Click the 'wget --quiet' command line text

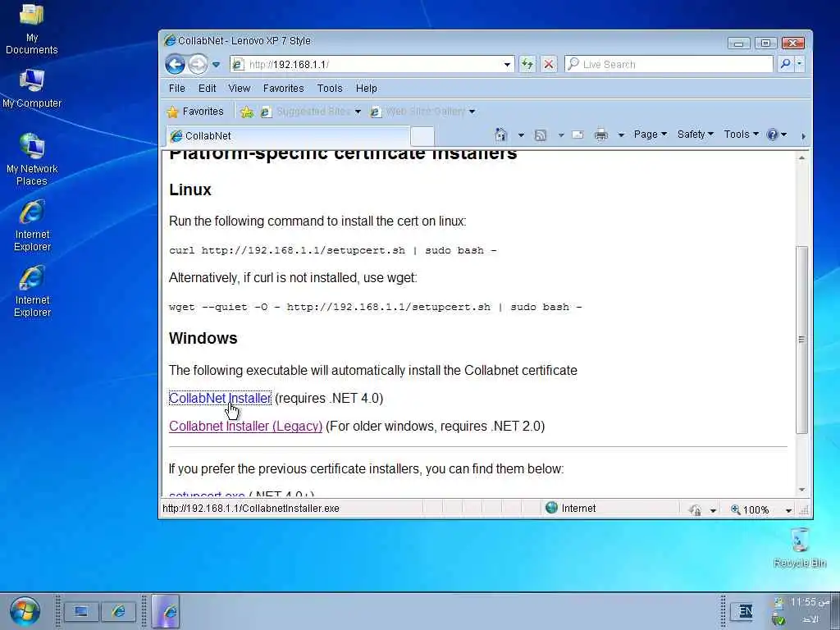(375, 307)
